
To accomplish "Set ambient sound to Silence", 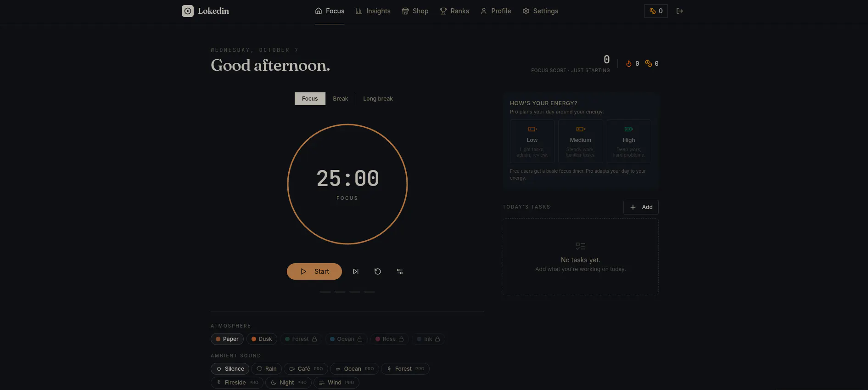I will click(230, 369).
